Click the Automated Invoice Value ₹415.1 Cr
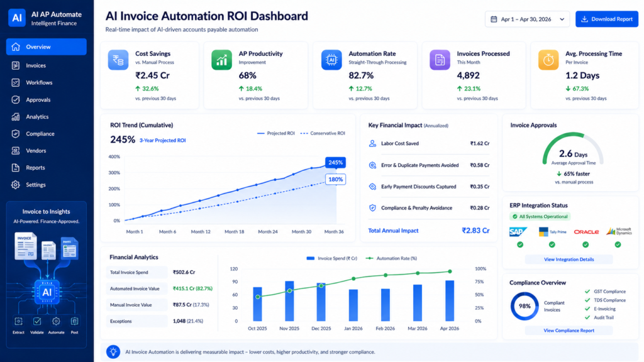This screenshot has width=644, height=362. point(192,288)
